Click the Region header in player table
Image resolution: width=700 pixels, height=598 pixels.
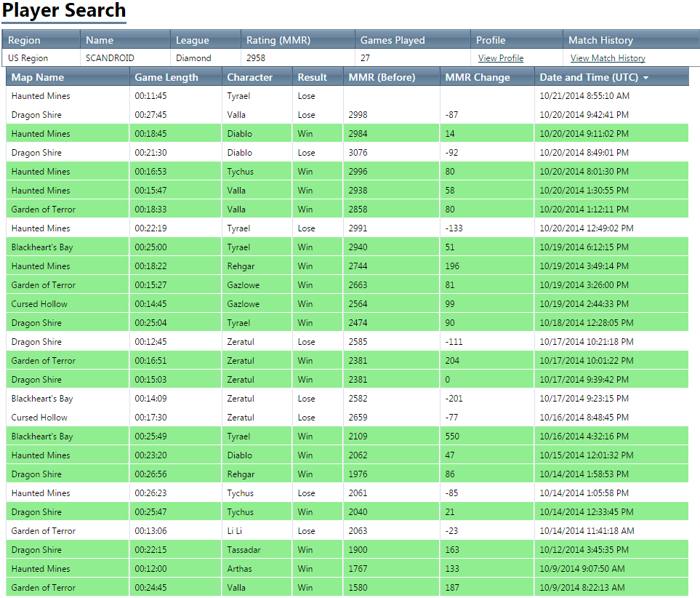coord(24,40)
